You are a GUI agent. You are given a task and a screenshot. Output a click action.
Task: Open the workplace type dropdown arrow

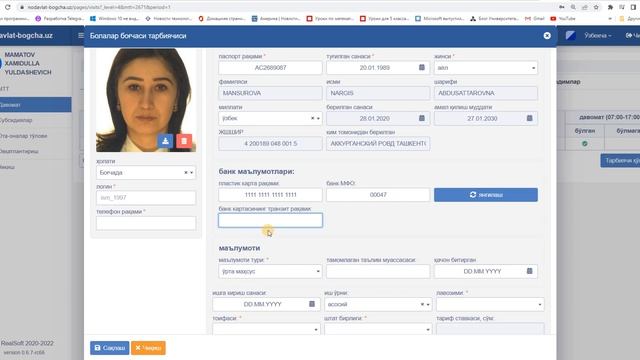[x=428, y=304]
